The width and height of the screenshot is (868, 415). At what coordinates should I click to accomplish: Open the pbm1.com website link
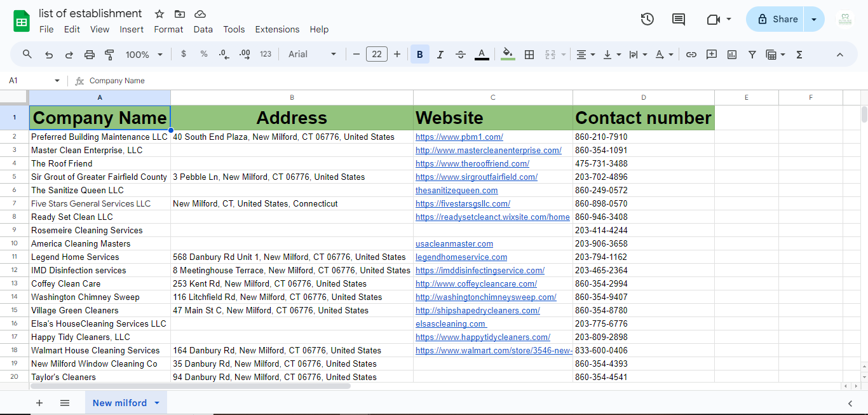[x=459, y=137]
